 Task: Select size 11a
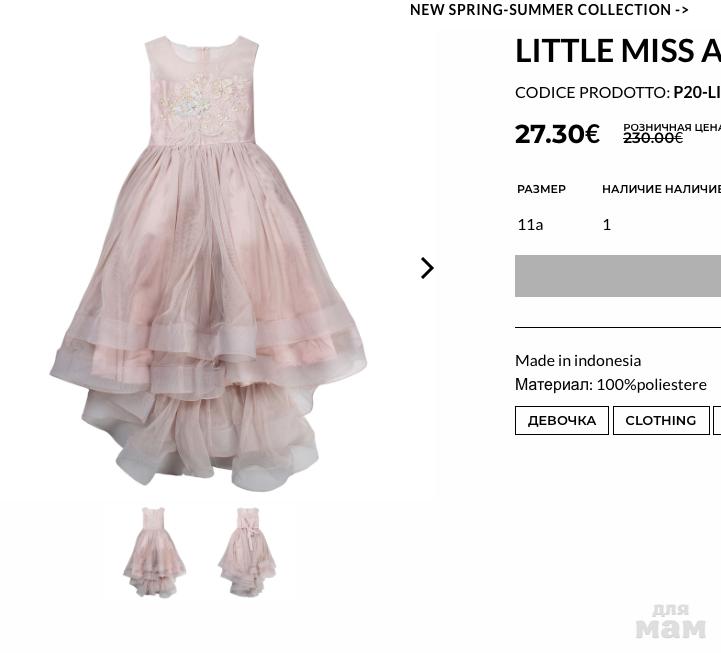530,224
